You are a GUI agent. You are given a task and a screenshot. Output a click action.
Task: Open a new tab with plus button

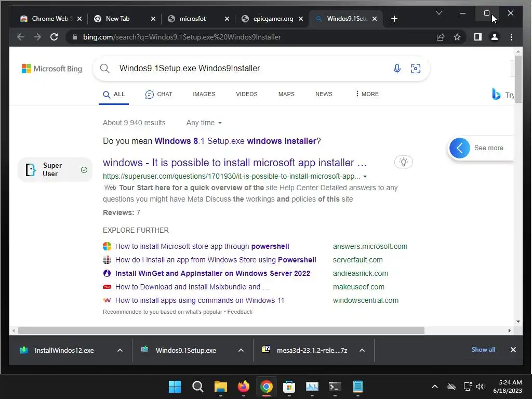coord(394,19)
